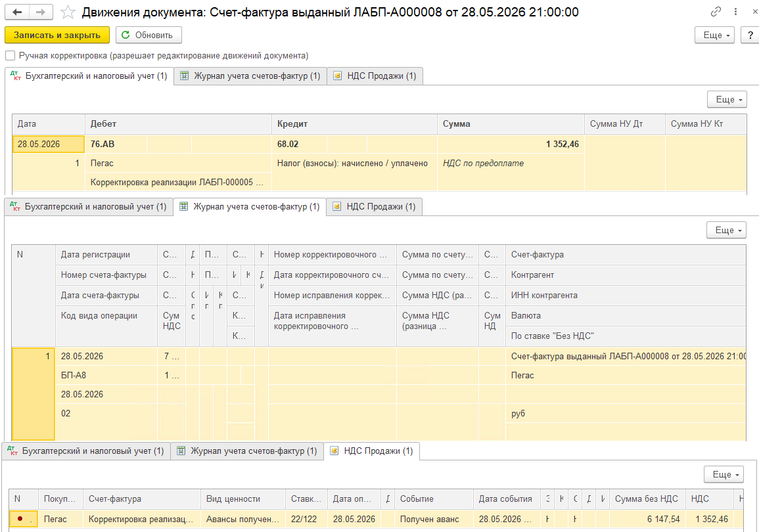Click Сумма без НДС value 6 147,54
759x532 pixels.
point(647,519)
